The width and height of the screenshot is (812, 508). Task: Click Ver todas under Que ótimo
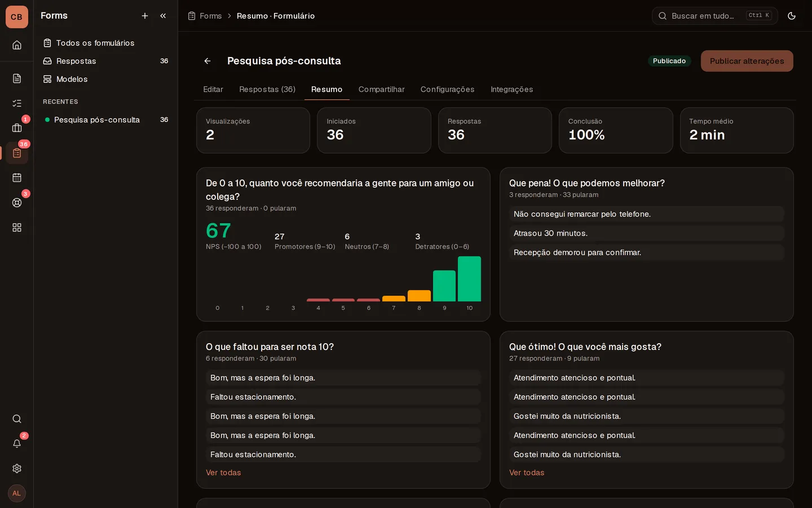pos(527,472)
